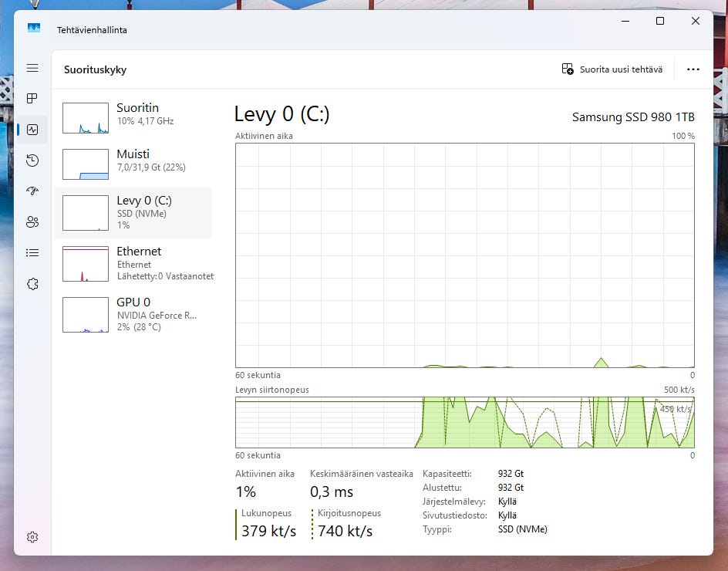The width and height of the screenshot is (728, 571).
Task: Open the Services puzzle icon in sidebar
Action: (x=32, y=284)
